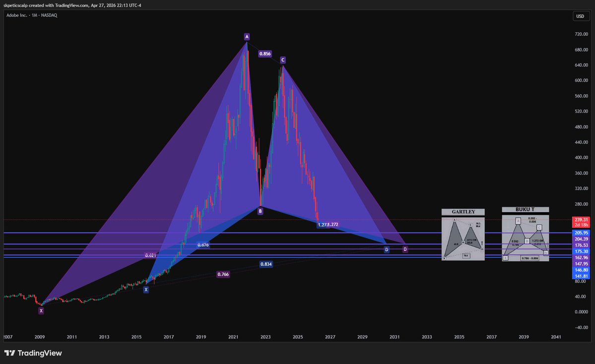Click the 2013 year on time axis

pyautogui.click(x=104, y=337)
